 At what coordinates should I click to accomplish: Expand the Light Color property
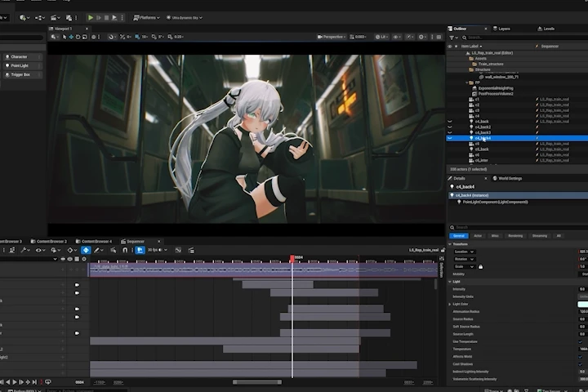pos(450,305)
